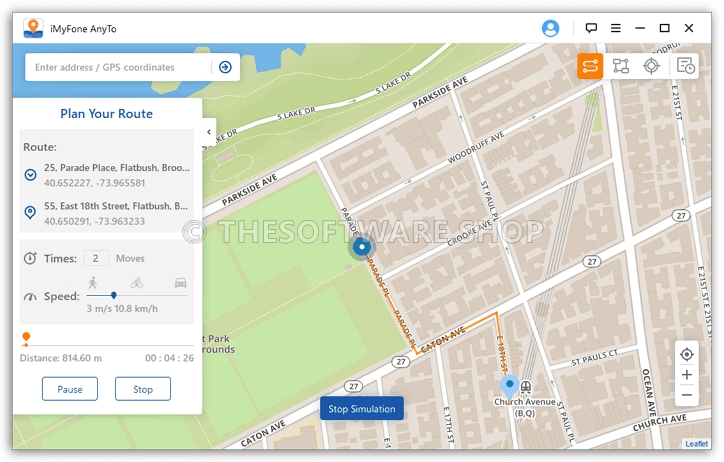Click the destination pin near Church Avenue
The image size is (724, 462).
click(x=509, y=388)
